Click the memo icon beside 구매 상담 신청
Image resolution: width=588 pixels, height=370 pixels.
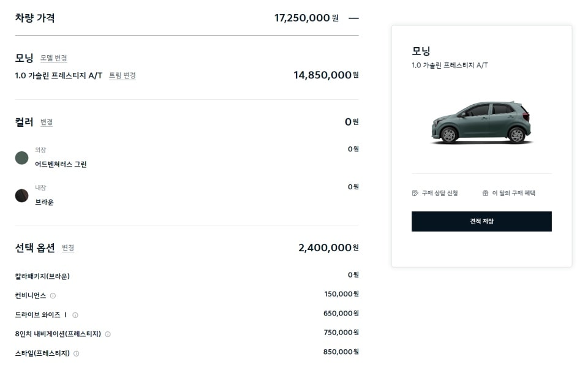[416, 192]
